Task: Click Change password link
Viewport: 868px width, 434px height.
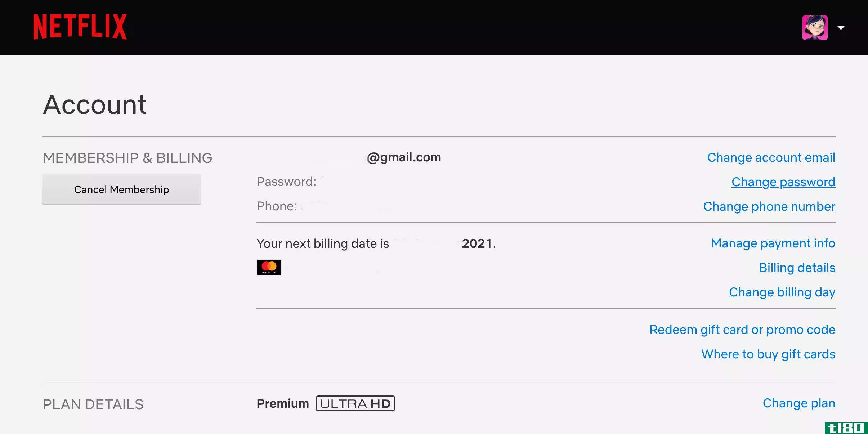Action: (783, 182)
